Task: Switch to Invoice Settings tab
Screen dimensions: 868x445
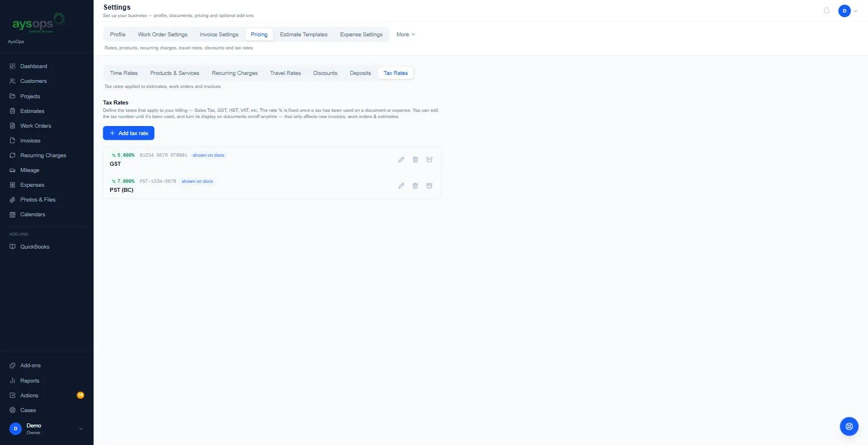Action: [x=219, y=35]
